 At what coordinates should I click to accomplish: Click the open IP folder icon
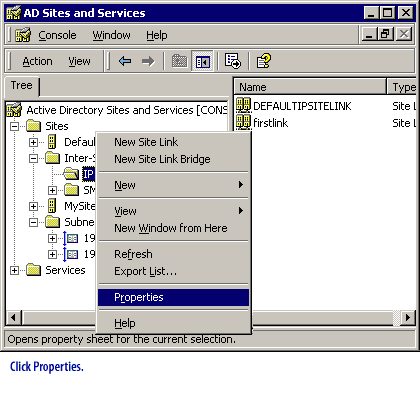click(x=71, y=174)
